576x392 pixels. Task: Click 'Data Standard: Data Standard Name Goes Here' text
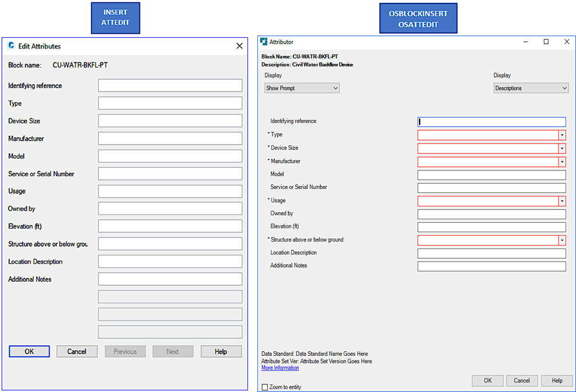coord(315,354)
